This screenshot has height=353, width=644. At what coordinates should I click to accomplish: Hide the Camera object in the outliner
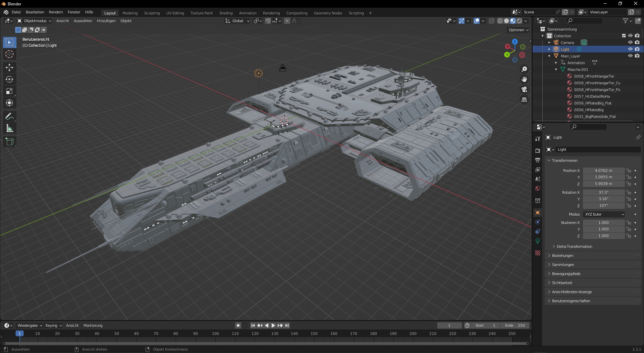(x=630, y=42)
